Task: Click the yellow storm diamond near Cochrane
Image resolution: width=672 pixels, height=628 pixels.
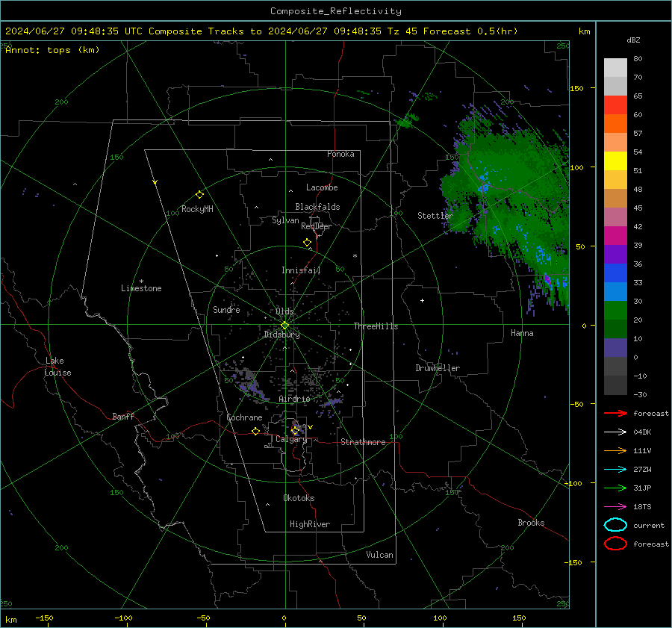Action: coord(255,431)
